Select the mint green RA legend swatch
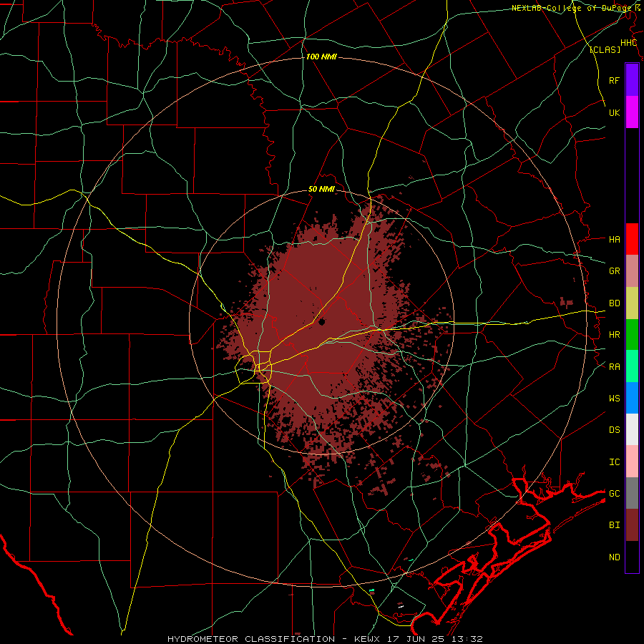 [x=632, y=366]
